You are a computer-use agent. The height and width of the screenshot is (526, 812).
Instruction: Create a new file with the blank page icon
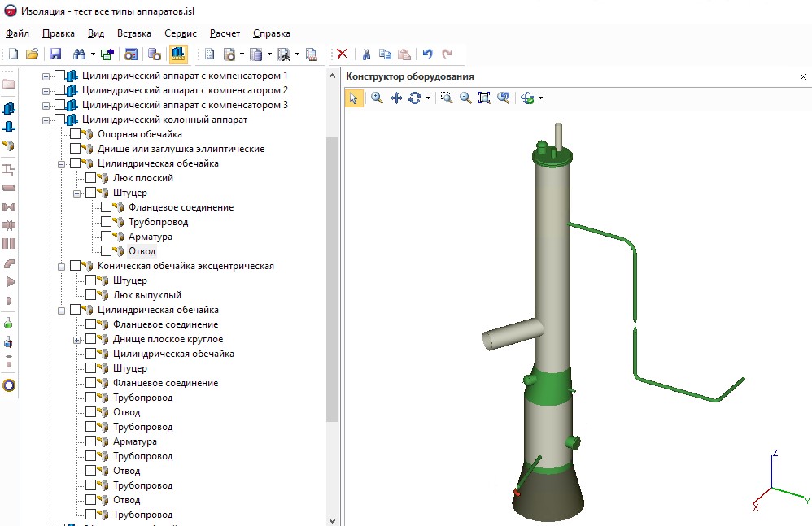(14, 54)
